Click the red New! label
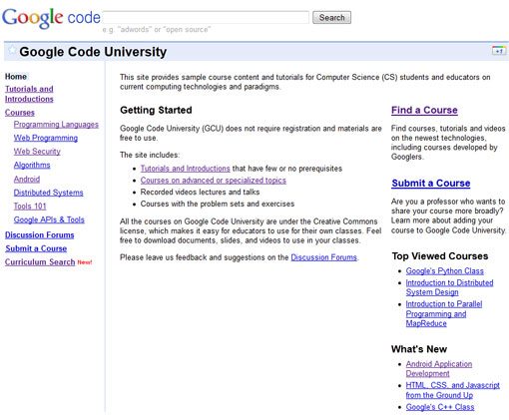 (85, 262)
